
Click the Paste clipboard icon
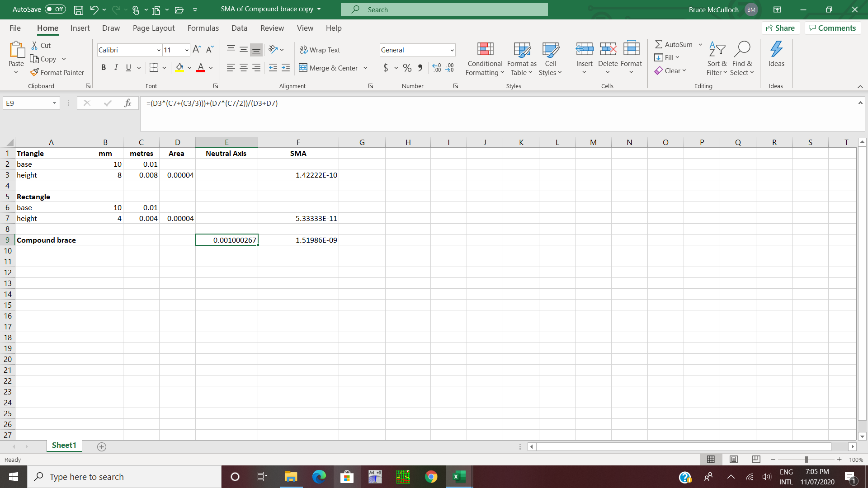(x=17, y=50)
